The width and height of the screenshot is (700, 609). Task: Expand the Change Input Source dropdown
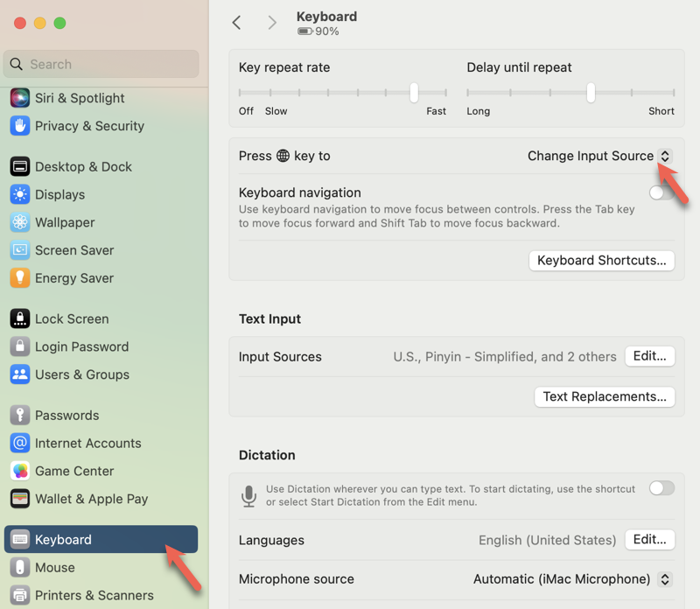point(665,156)
